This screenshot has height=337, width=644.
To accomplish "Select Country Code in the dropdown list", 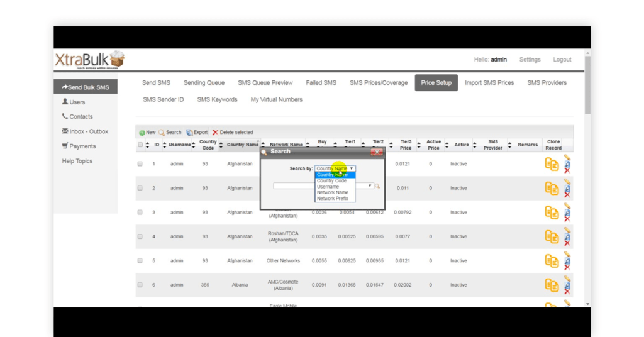I will pos(331,180).
